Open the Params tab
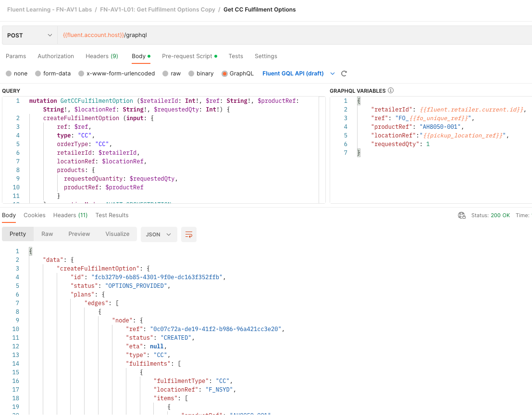This screenshot has height=418, width=532. click(x=16, y=56)
